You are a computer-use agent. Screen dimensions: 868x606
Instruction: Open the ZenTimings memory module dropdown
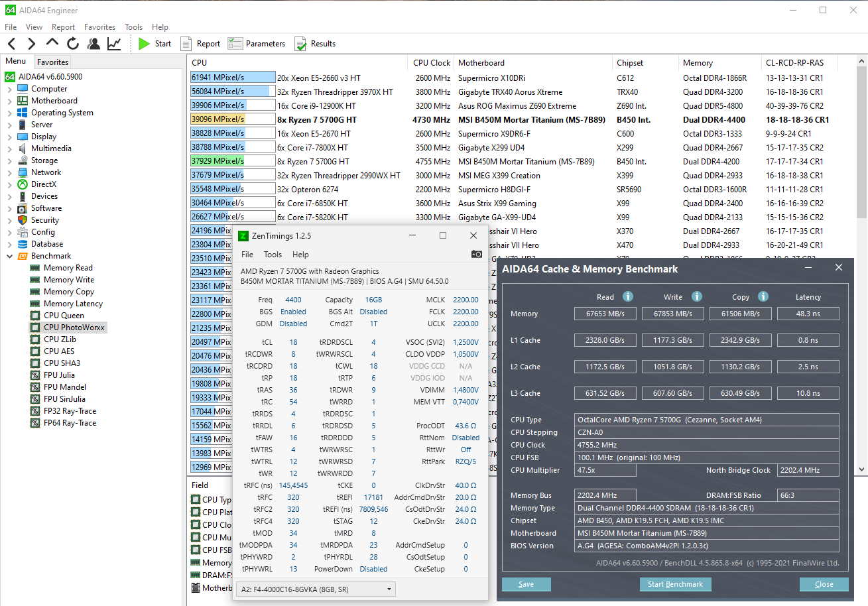point(316,589)
